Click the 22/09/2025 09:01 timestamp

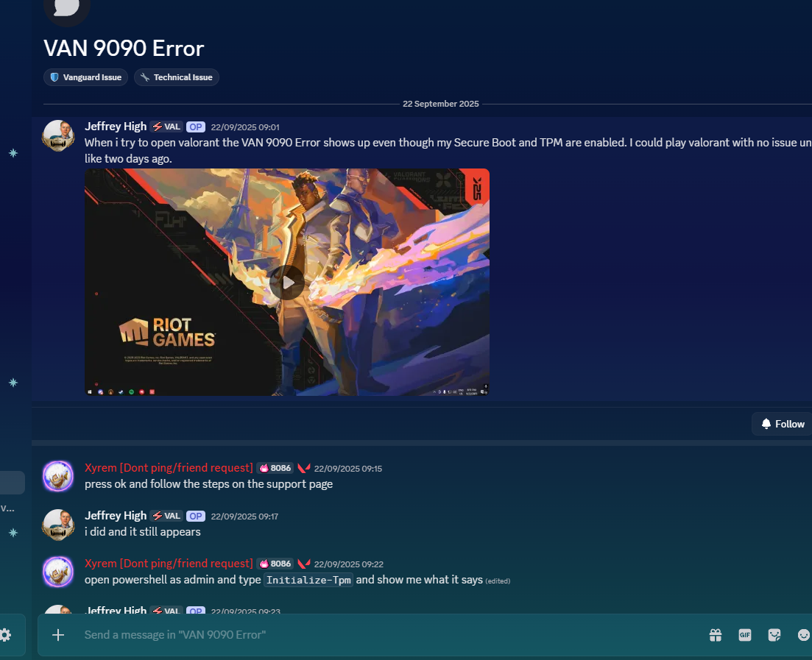(245, 127)
